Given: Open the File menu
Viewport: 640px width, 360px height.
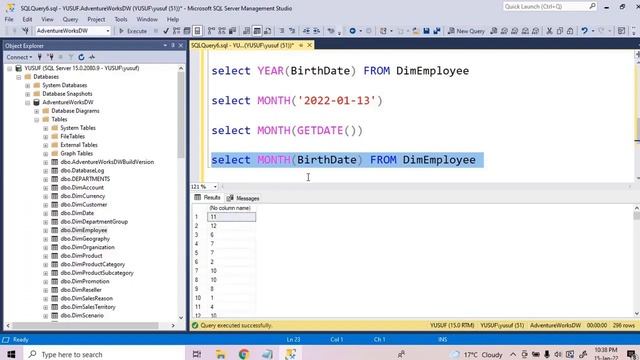Looking at the screenshot, I should 9,19.
